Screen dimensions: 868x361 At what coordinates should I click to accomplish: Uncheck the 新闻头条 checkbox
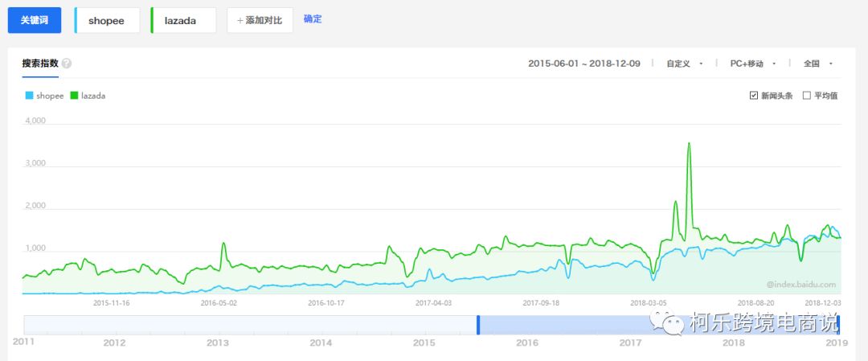pyautogui.click(x=753, y=96)
